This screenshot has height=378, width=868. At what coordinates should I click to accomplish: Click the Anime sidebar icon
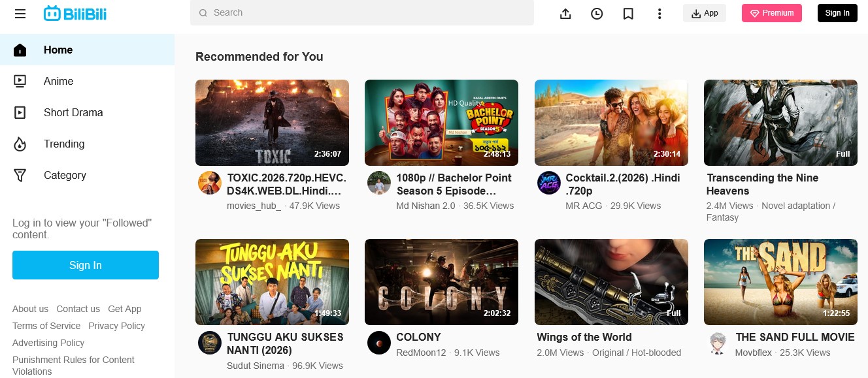click(20, 81)
